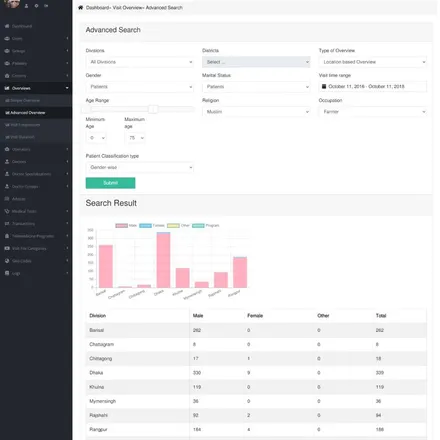Toggle Other series in chart legend

point(178,226)
